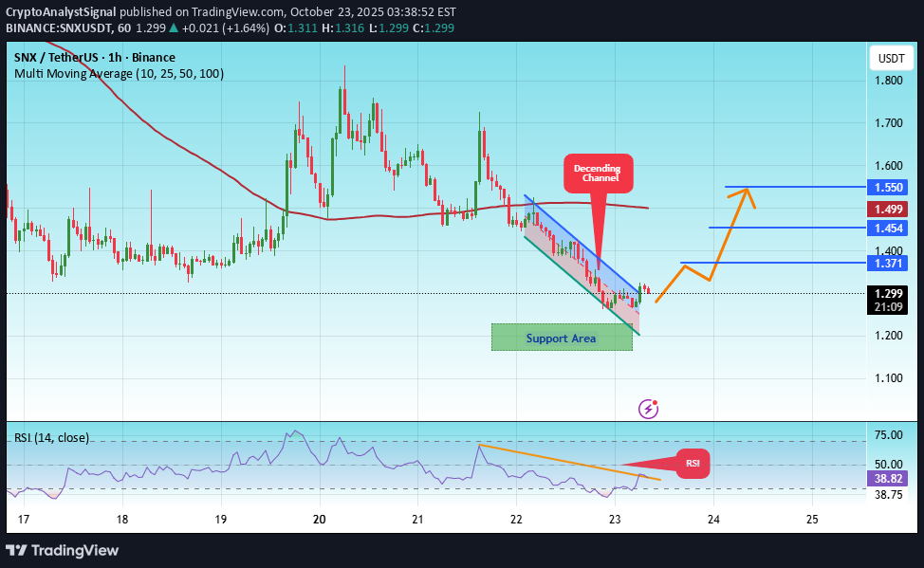Select the RSI (14, close) indicator legend
Screen dimensions: 924x568
(51, 438)
